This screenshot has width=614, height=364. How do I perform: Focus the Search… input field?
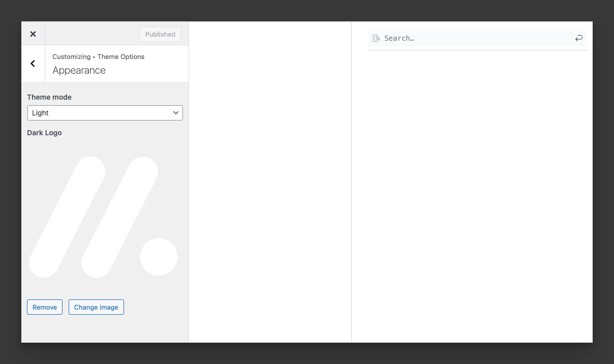tap(475, 38)
